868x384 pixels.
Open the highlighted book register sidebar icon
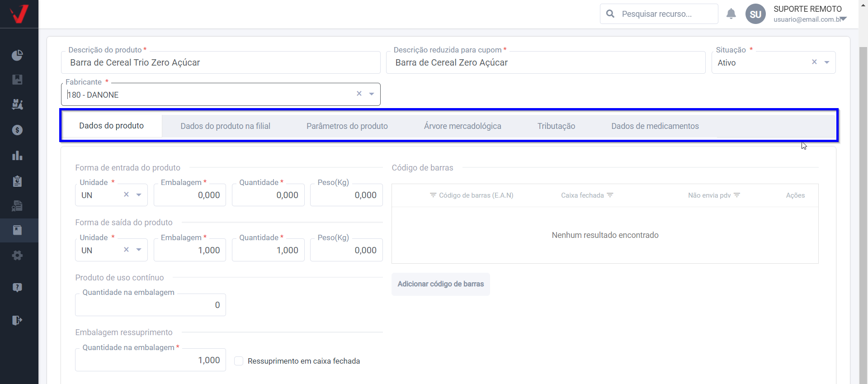pyautogui.click(x=17, y=230)
